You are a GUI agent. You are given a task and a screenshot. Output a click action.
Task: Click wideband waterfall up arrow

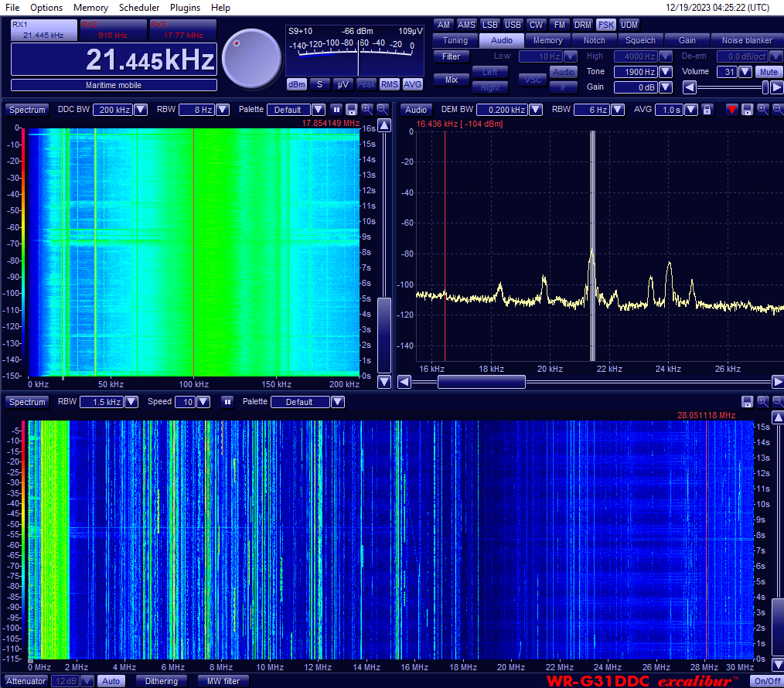coord(778,417)
